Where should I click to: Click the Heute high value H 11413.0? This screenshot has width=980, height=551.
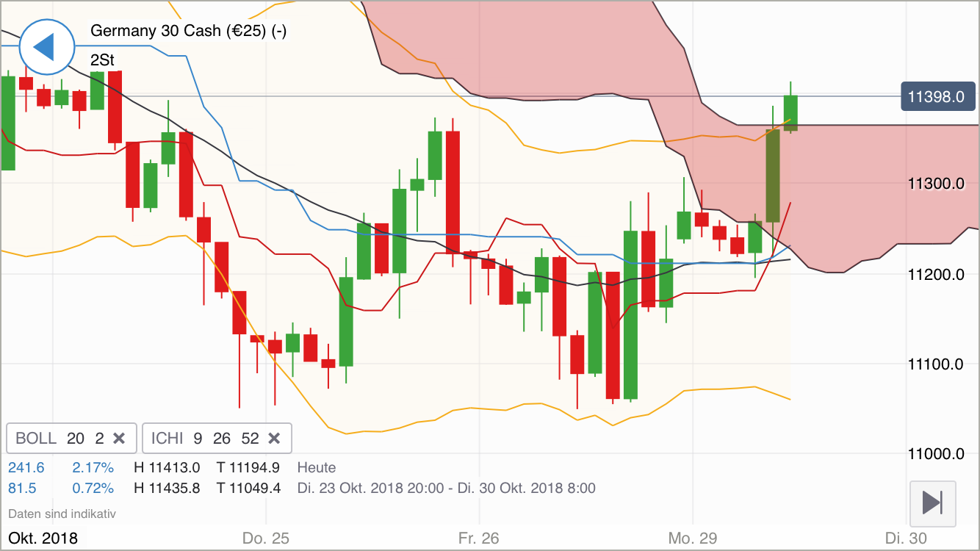(167, 467)
